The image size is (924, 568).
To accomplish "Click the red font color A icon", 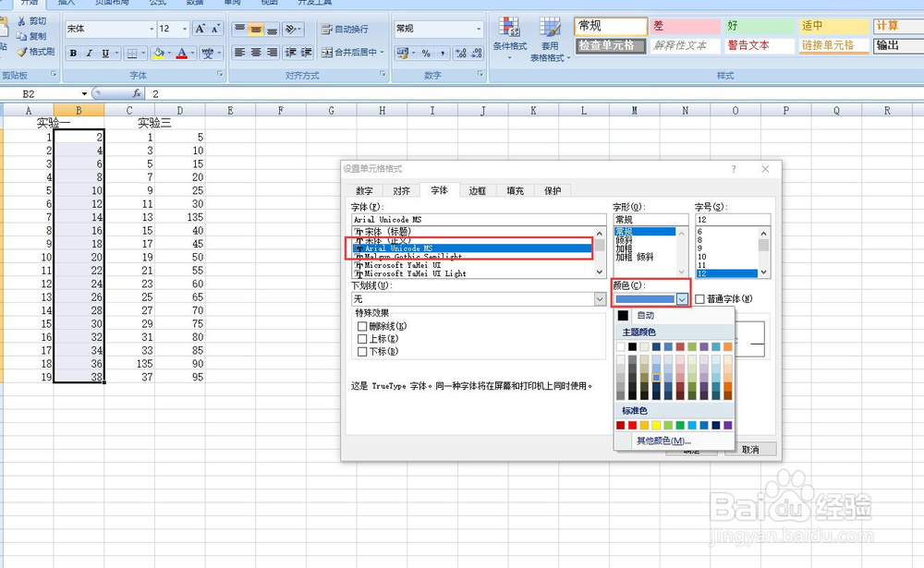I will [181, 53].
